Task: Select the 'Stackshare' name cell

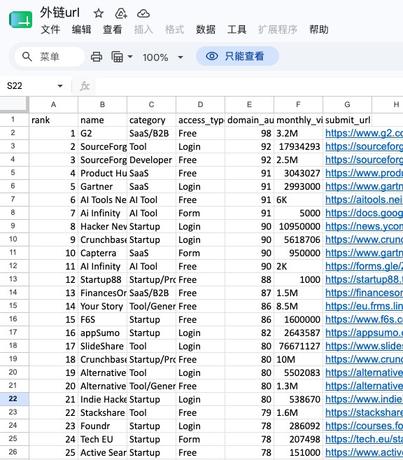Action: [x=102, y=413]
